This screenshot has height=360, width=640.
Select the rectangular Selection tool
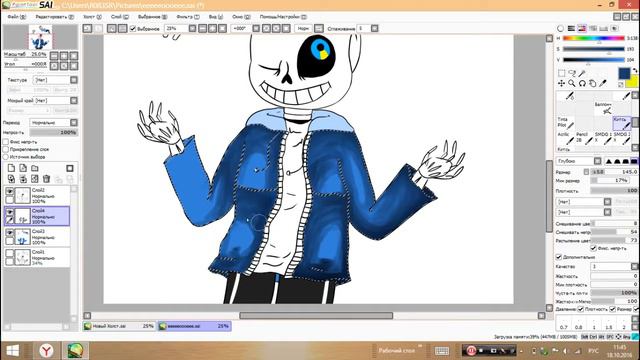(x=562, y=73)
